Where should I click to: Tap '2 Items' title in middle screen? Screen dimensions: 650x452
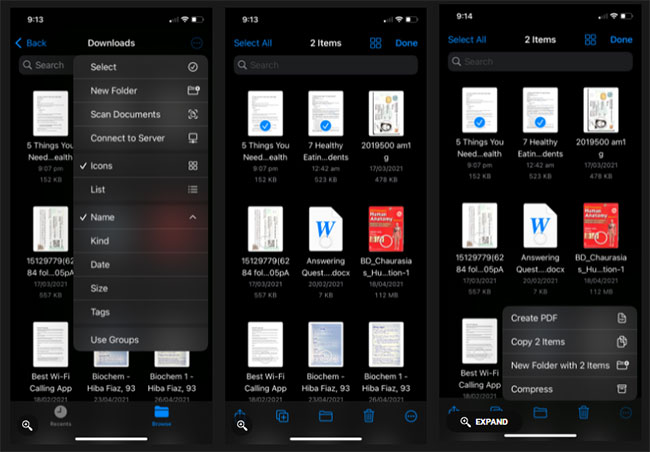coord(326,43)
